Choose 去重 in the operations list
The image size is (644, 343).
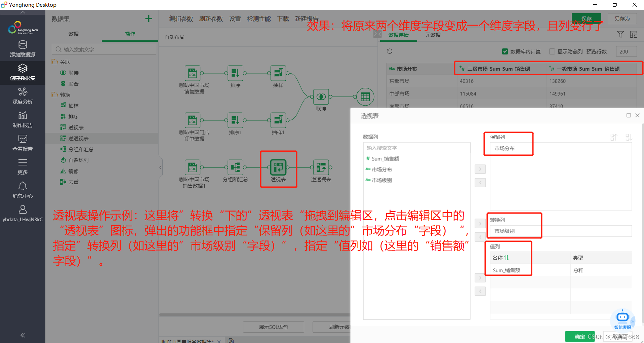[73, 182]
